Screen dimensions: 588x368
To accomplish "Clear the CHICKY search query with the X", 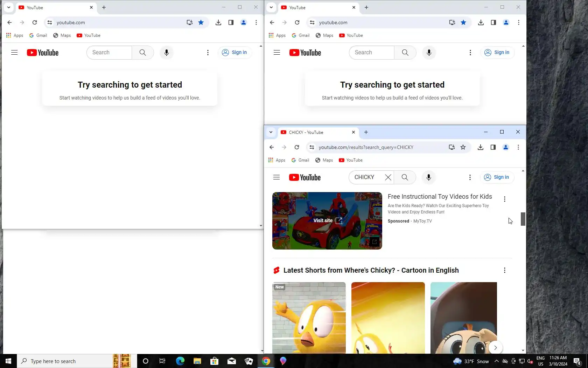I will tap(388, 177).
